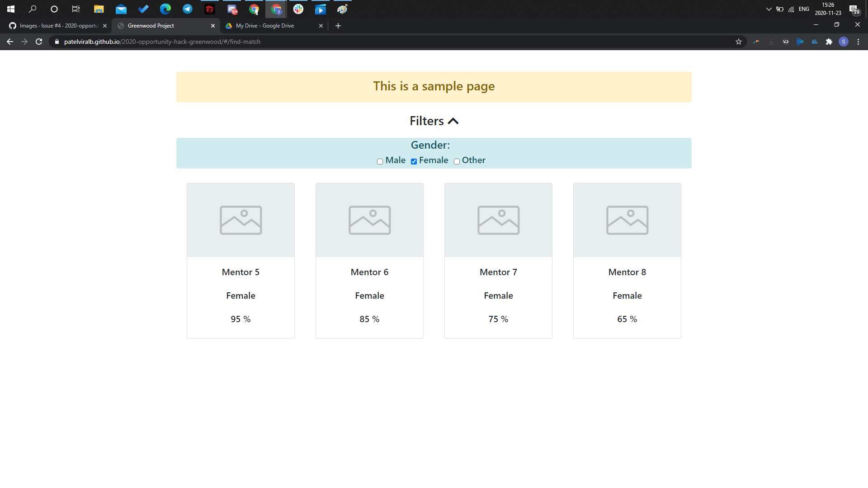Click the hls extension icon
The width and height of the screenshot is (868, 488).
coord(815,42)
